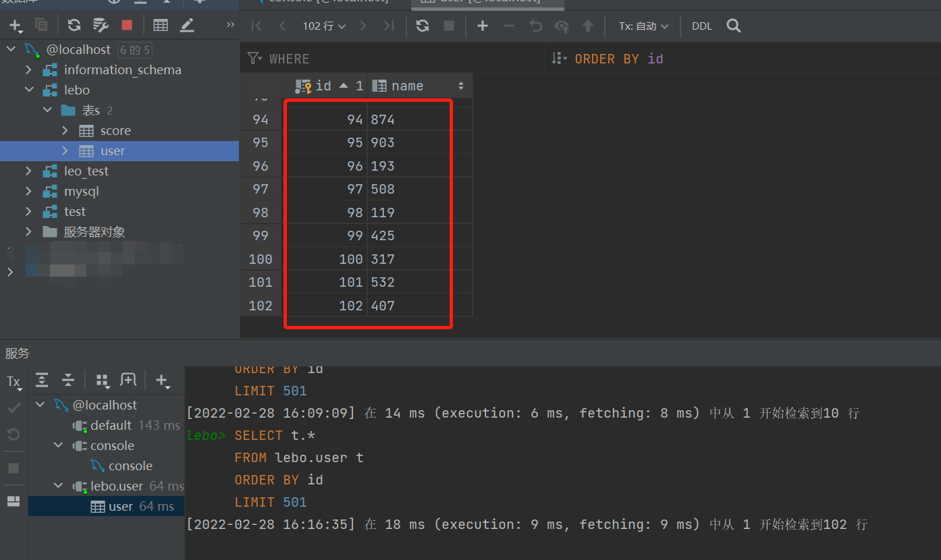
Task: Expand the test schema
Action: click(28, 211)
